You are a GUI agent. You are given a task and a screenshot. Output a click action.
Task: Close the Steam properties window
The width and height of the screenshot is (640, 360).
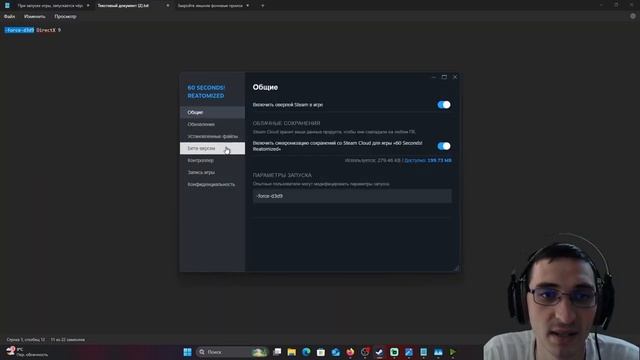pos(455,77)
